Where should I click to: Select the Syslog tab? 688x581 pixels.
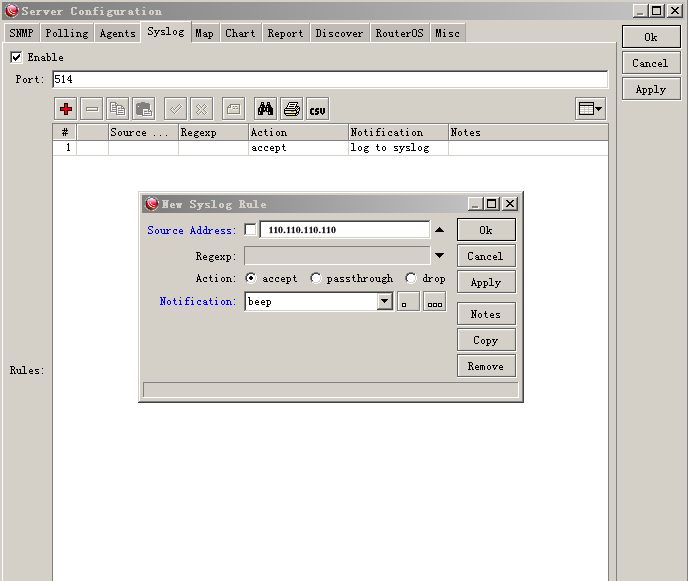[x=166, y=32]
